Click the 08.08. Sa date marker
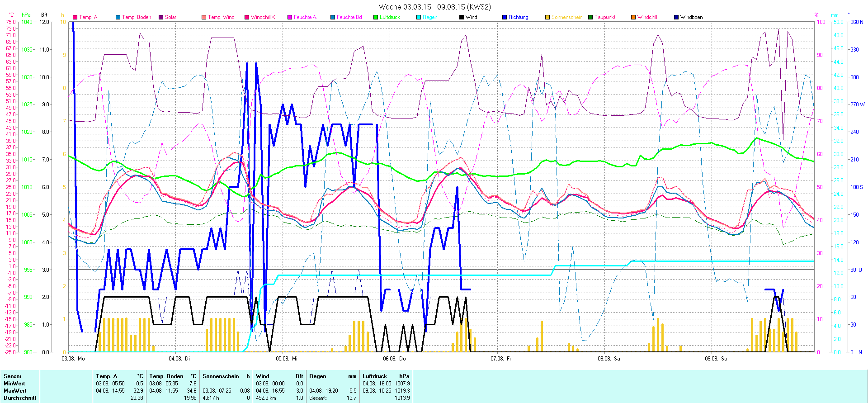The image size is (868, 403). tap(609, 359)
